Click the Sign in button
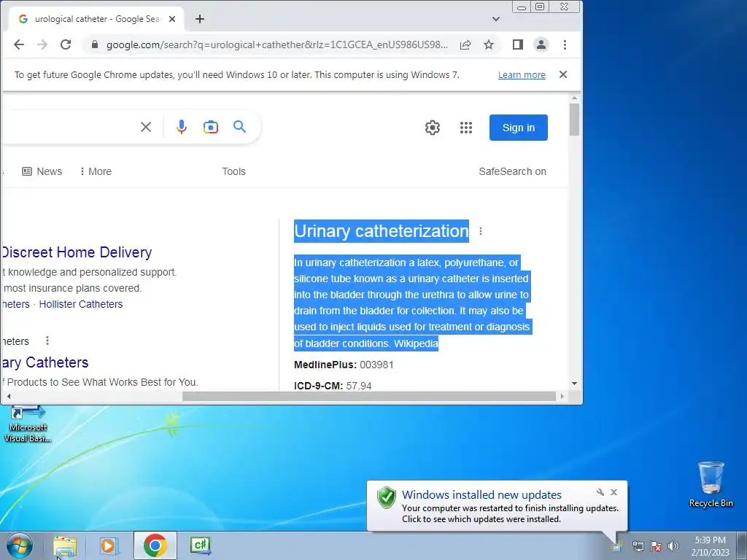 pyautogui.click(x=519, y=128)
